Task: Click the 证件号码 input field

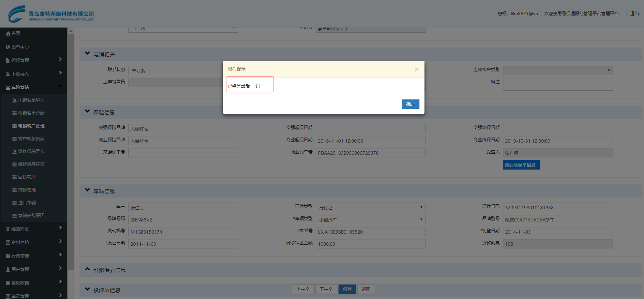Action: coord(558,207)
